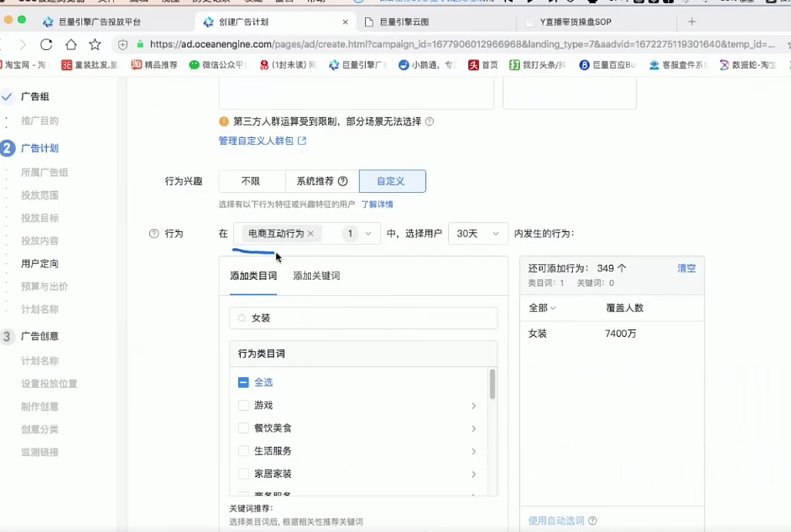This screenshot has width=791, height=532.
Task: Expand the 家居家装 category arrow
Action: coord(474,474)
